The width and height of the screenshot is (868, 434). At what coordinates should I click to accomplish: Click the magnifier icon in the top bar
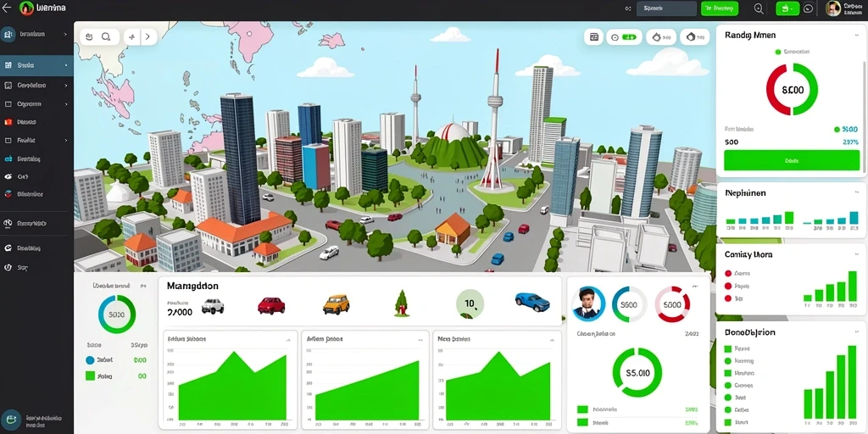(759, 8)
